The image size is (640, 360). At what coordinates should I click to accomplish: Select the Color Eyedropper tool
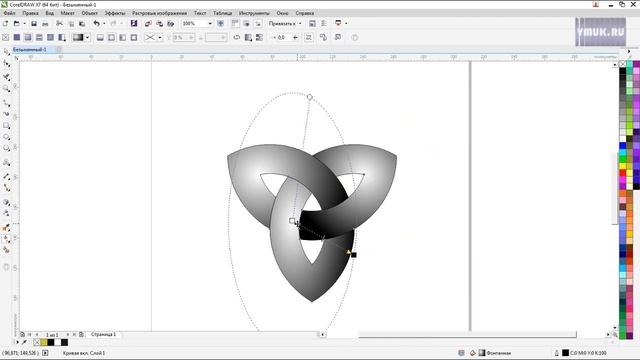click(6, 228)
